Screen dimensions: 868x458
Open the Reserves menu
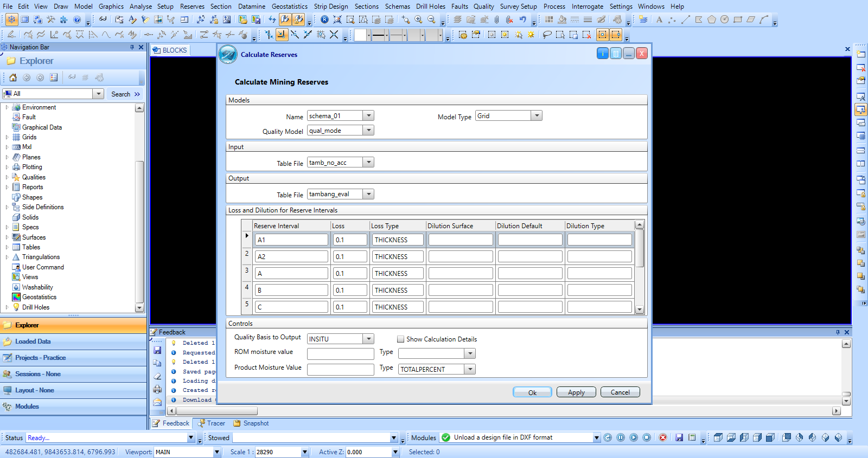(x=192, y=7)
